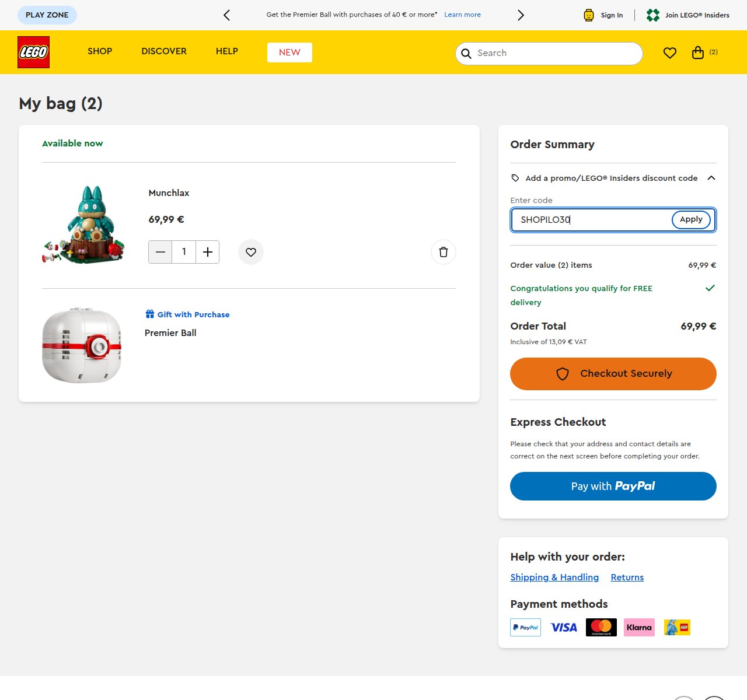Apply the entered promo code

point(691,219)
